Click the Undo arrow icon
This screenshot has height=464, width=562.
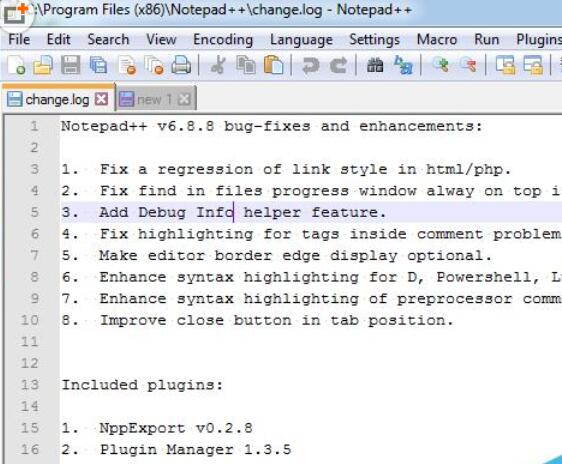coord(310,65)
